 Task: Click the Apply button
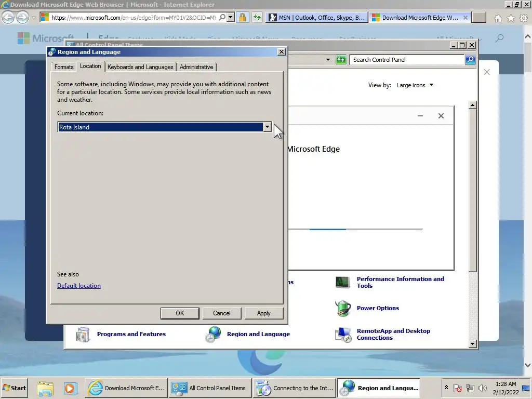(x=263, y=313)
